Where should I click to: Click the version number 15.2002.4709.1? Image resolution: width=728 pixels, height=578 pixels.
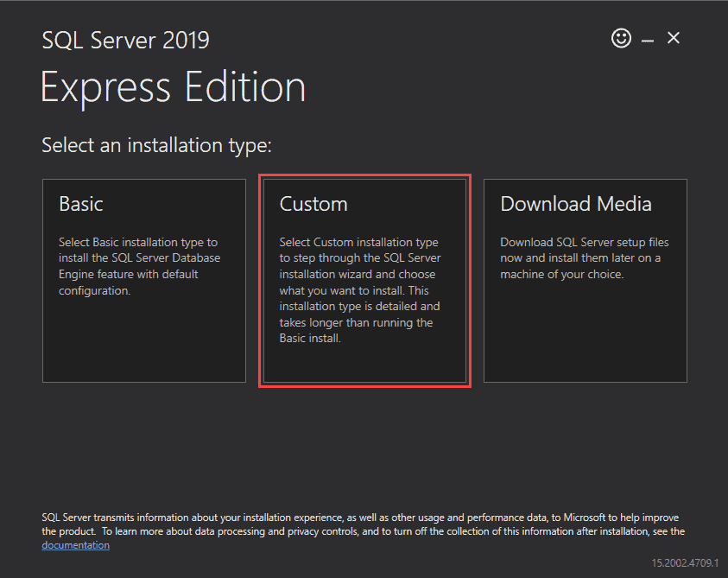(x=685, y=562)
